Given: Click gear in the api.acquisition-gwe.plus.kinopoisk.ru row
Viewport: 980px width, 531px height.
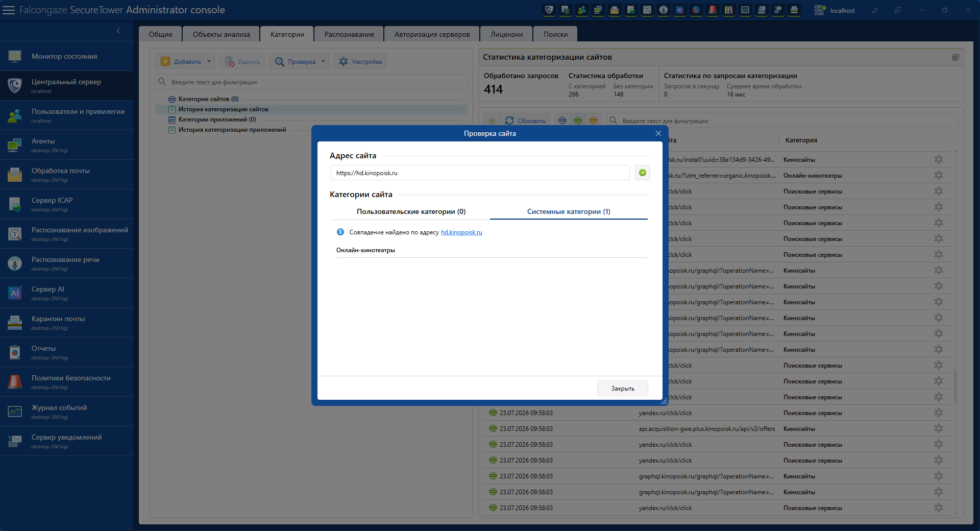Looking at the screenshot, I should pyautogui.click(x=939, y=428).
